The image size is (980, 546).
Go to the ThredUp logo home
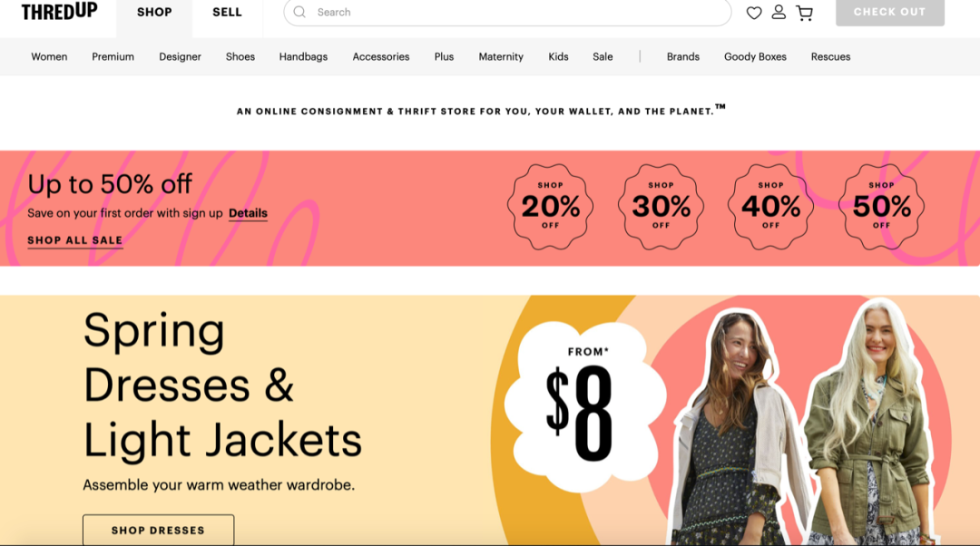(x=59, y=11)
